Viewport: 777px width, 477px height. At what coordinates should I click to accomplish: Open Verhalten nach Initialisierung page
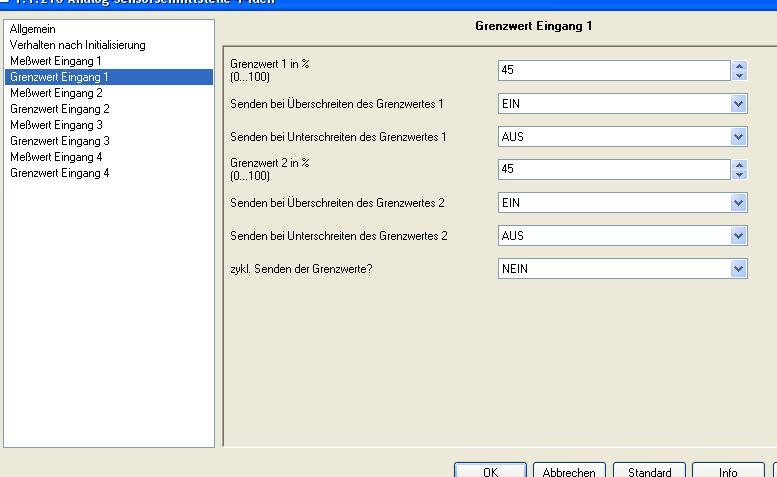coord(77,45)
